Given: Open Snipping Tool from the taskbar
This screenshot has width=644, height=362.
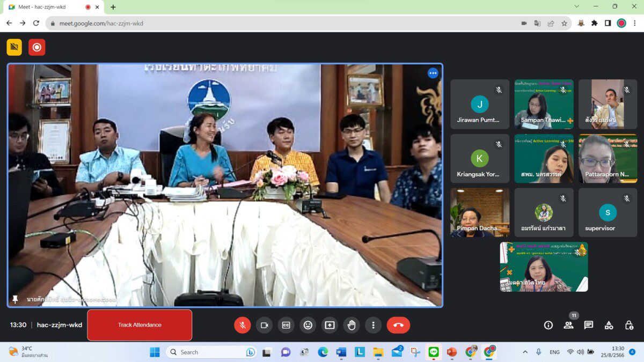Looking at the screenshot, I should (x=415, y=352).
